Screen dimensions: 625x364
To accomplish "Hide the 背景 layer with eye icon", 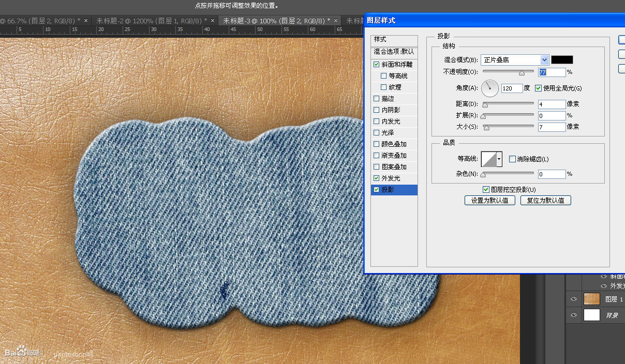I will click(573, 315).
